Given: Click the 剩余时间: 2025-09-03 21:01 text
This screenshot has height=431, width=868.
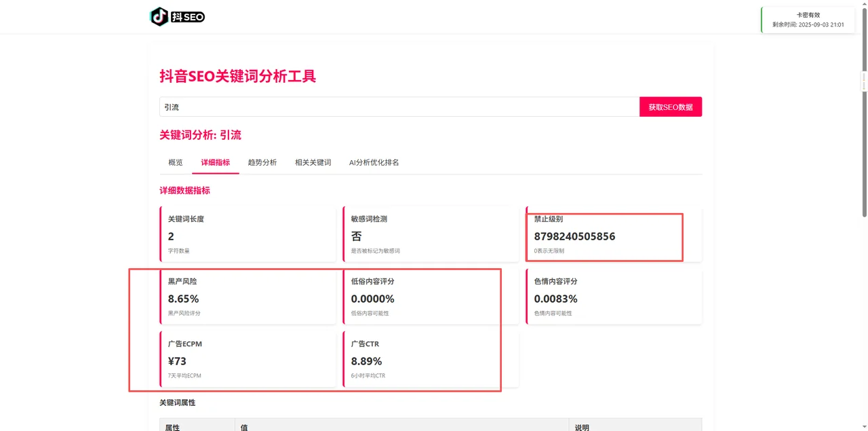Looking at the screenshot, I should (x=808, y=24).
